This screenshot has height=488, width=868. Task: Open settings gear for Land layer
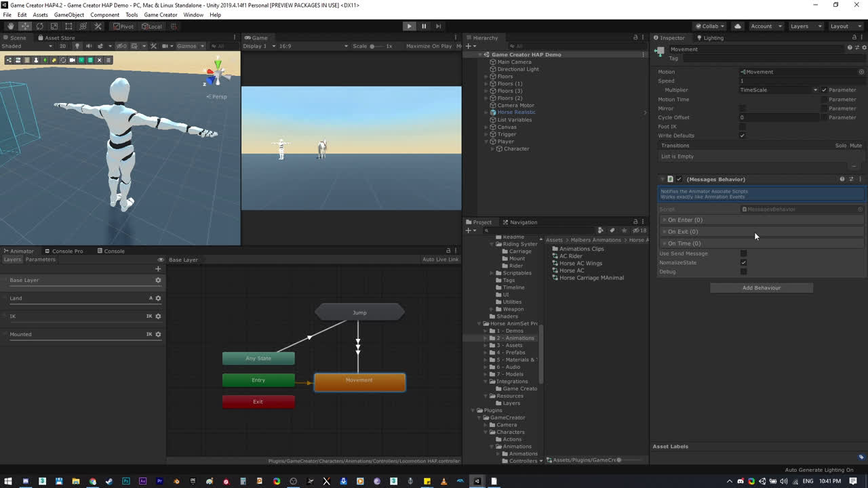pos(158,298)
